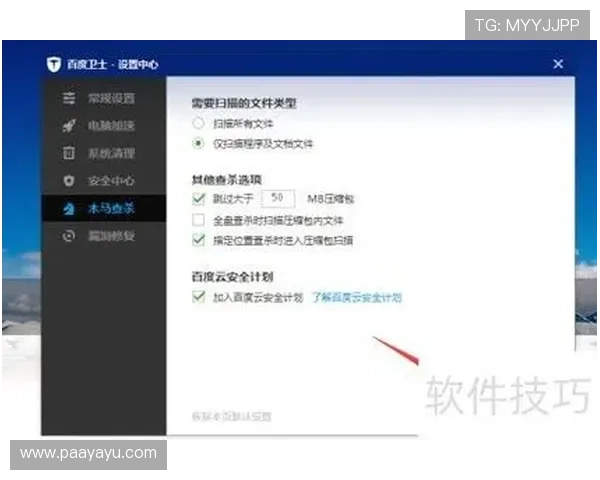Screen dimensions: 600x480
Task: Click the 漏洞修复 repair icon
Action: point(69,236)
